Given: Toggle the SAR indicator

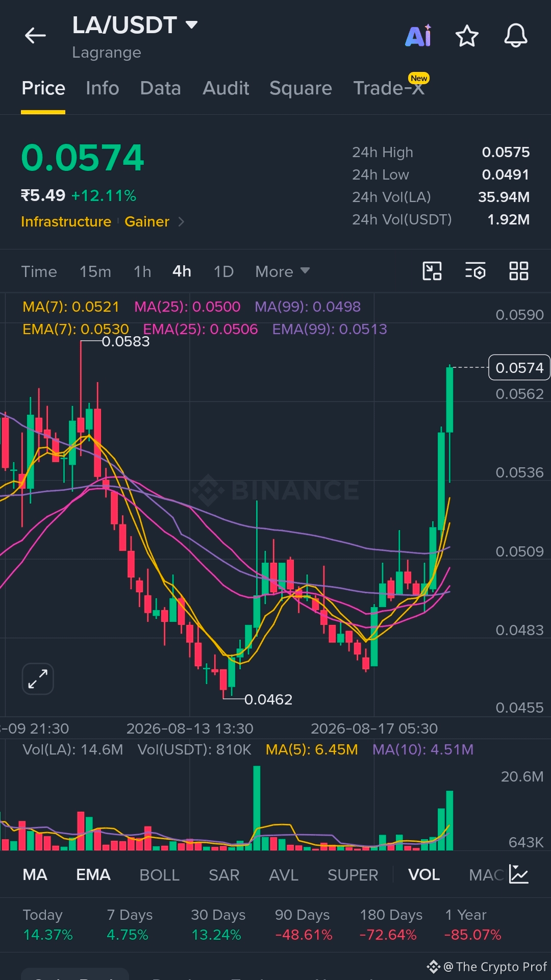Looking at the screenshot, I should coord(224,875).
